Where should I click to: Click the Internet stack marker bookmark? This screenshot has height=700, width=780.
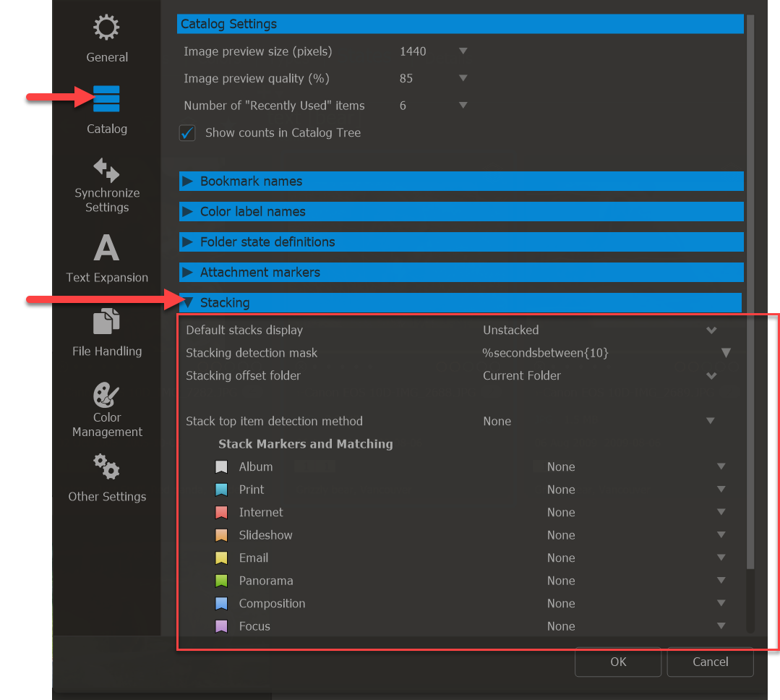221,513
